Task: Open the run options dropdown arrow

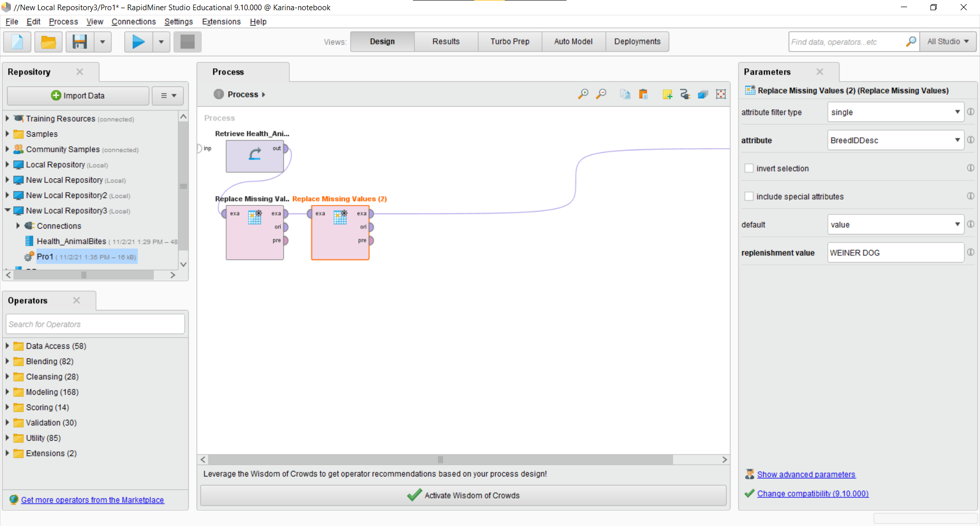Action: pos(161,42)
